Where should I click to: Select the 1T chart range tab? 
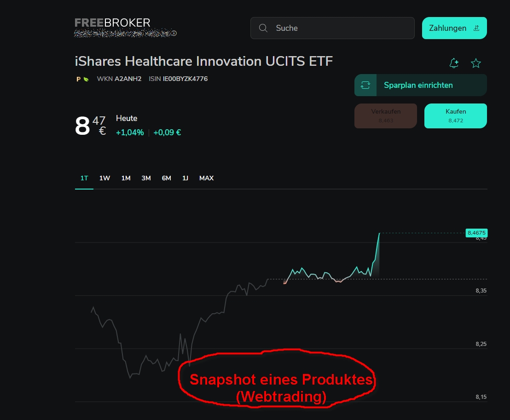pyautogui.click(x=84, y=178)
